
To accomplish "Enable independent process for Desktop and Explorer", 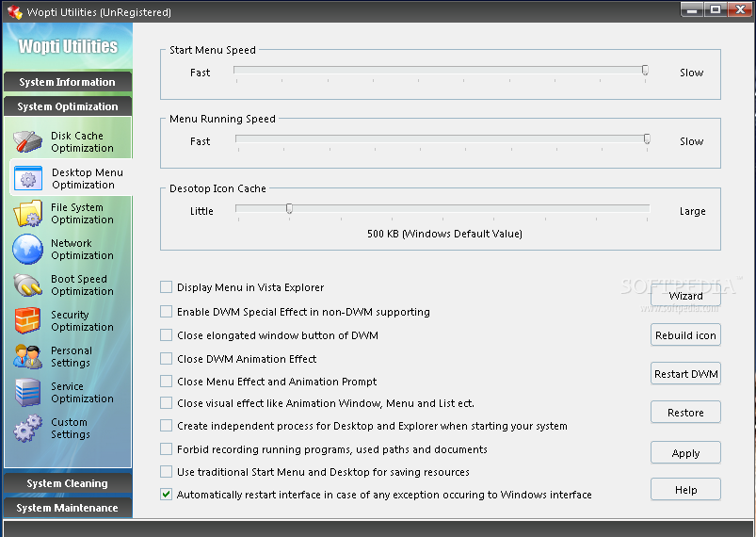I will pos(166,426).
